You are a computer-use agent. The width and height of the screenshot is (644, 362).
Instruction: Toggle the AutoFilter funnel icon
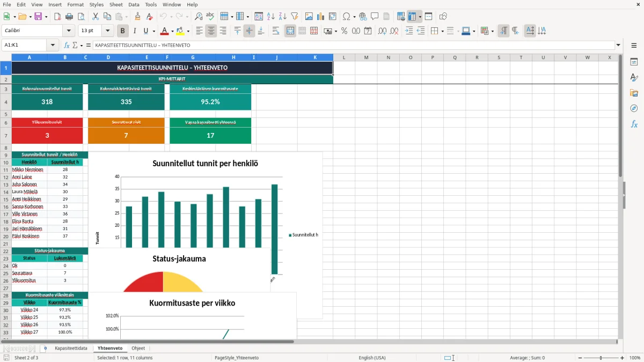(x=295, y=17)
